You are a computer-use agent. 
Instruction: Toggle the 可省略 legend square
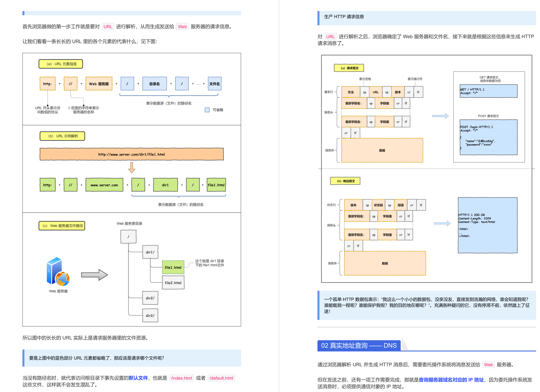pyautogui.click(x=207, y=110)
